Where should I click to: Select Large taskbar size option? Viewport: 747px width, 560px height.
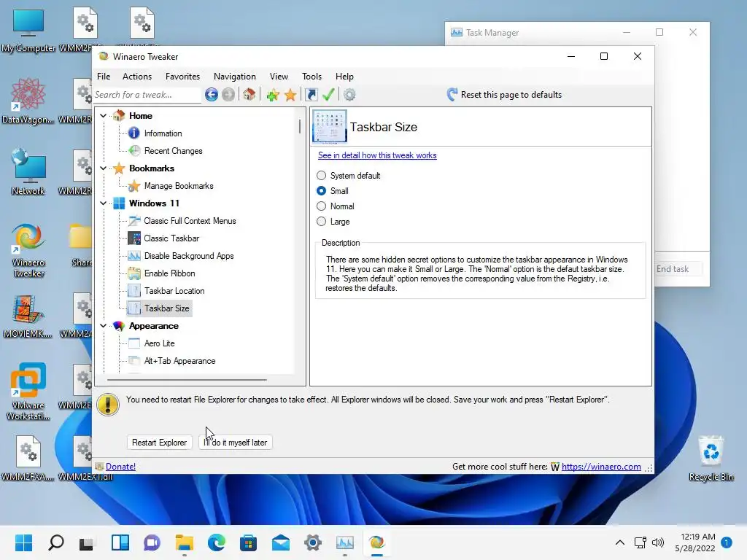(x=333, y=222)
